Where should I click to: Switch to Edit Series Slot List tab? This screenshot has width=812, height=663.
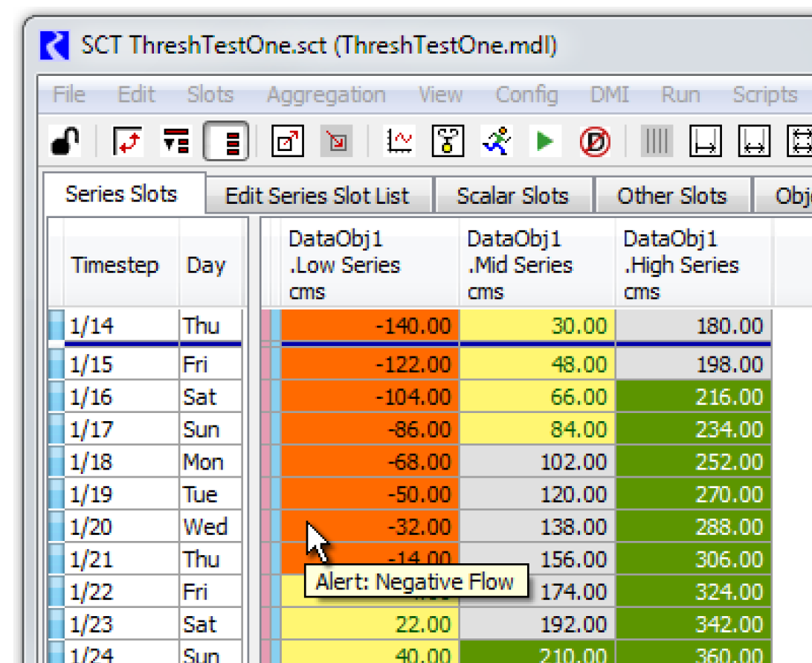pyautogui.click(x=318, y=196)
